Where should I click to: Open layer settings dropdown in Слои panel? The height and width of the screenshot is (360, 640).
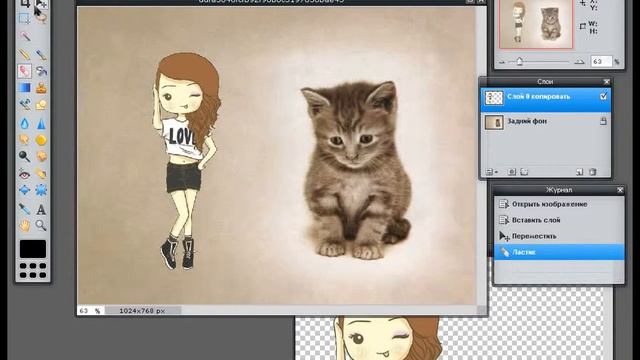[x=491, y=172]
